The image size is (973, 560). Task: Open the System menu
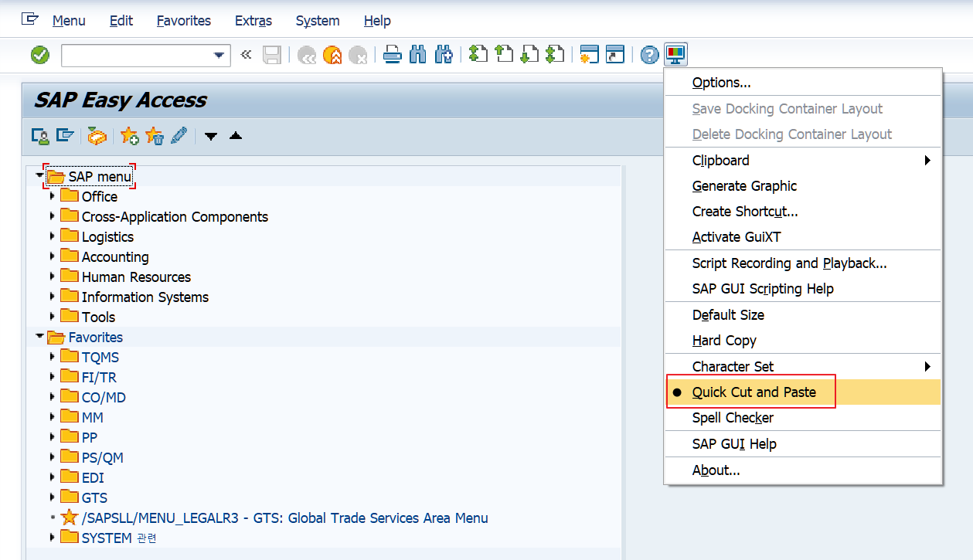(x=318, y=21)
